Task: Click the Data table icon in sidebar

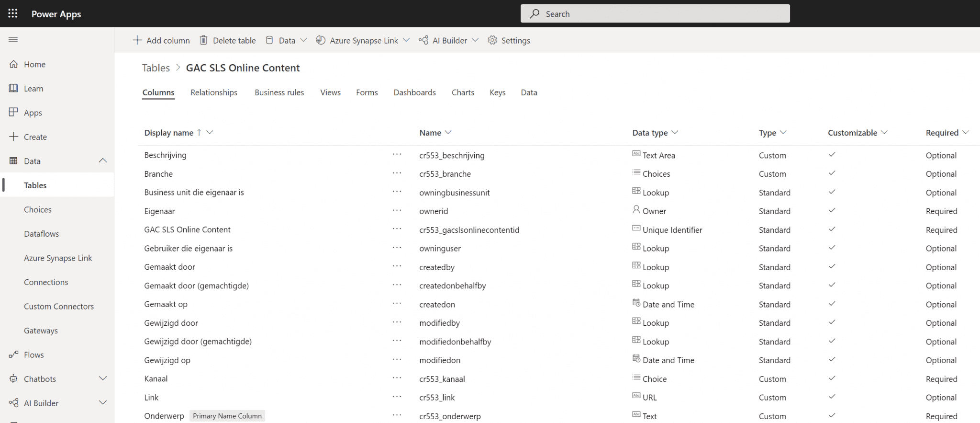Action: click(x=13, y=161)
